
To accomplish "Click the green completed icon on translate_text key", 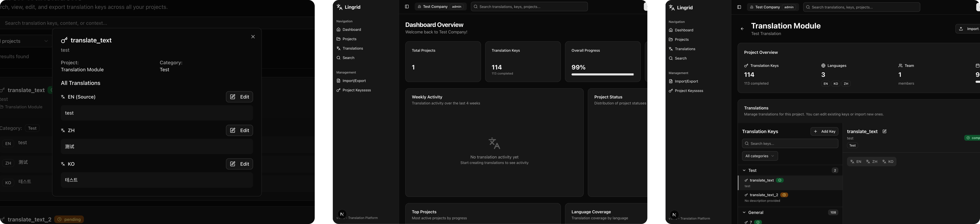I will (x=780, y=180).
